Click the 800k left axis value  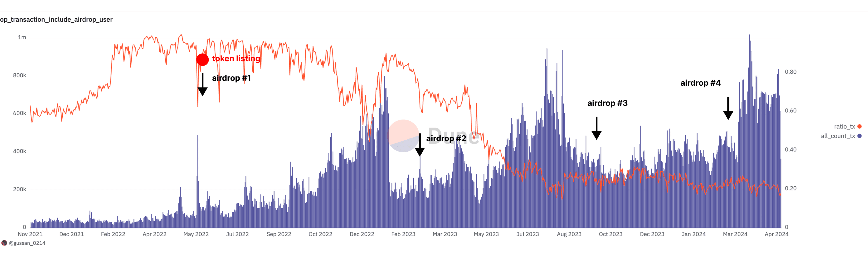click(19, 75)
